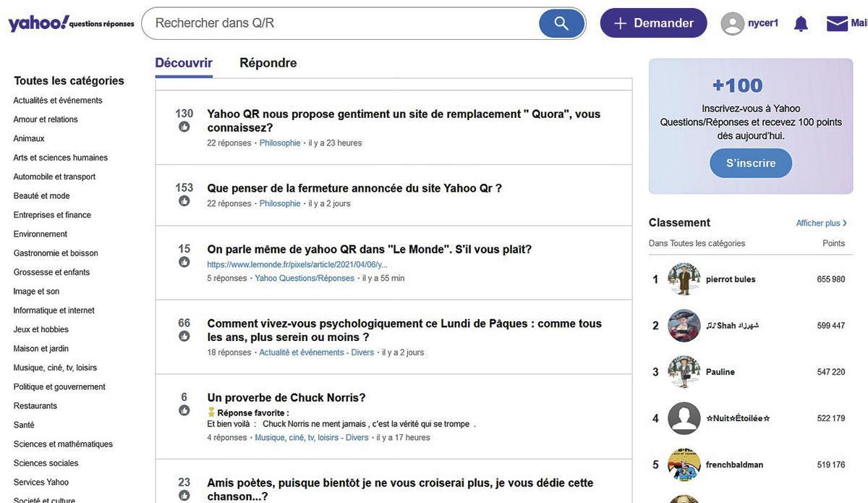Screen dimensions: 868x503
Task: Click Philosophie tag under 'fermeture annoncée' question
Action: pyautogui.click(x=280, y=204)
